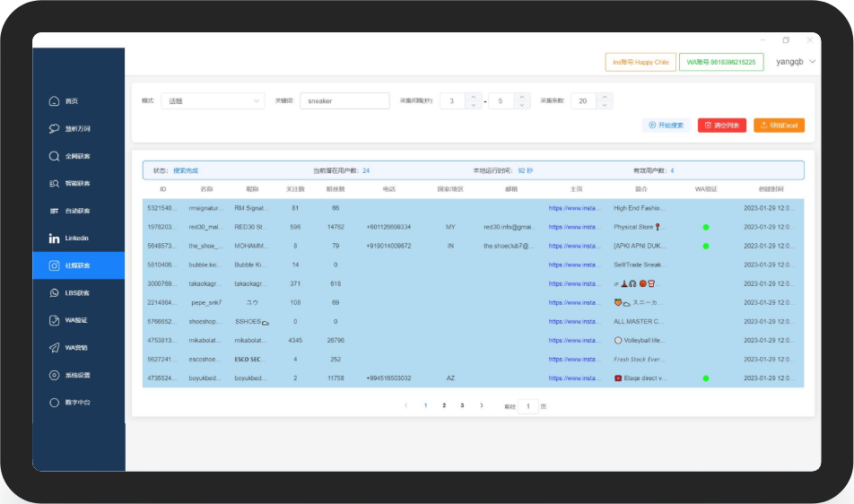Click the blue start search button
Viewport: 854px width, 504px height.
(667, 126)
